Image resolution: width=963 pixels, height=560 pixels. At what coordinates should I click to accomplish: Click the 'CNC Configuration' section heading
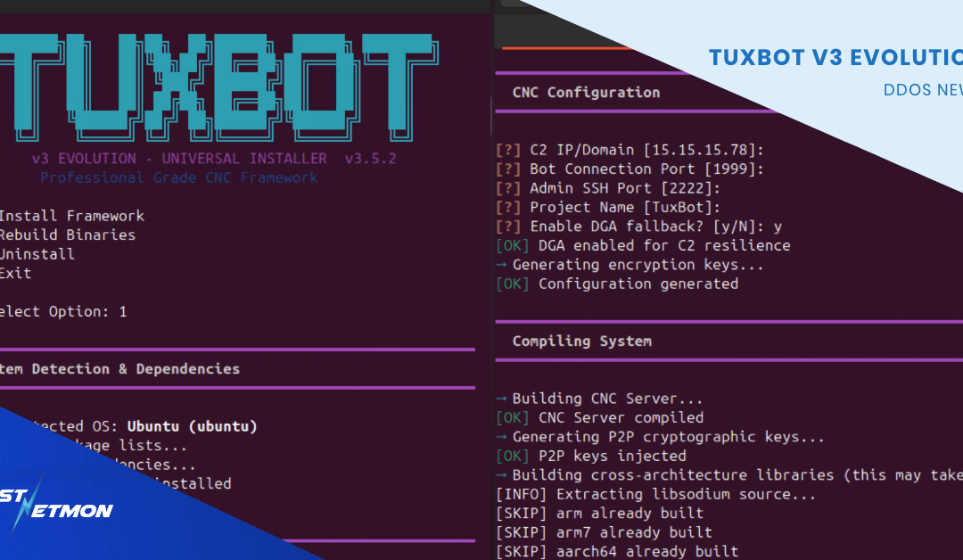[x=587, y=92]
